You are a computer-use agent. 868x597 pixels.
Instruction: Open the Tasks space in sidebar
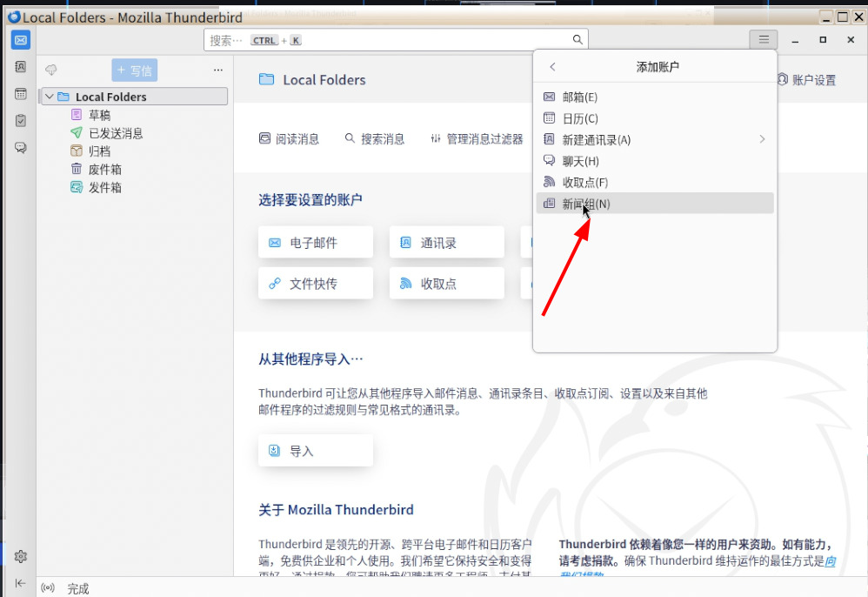(21, 121)
